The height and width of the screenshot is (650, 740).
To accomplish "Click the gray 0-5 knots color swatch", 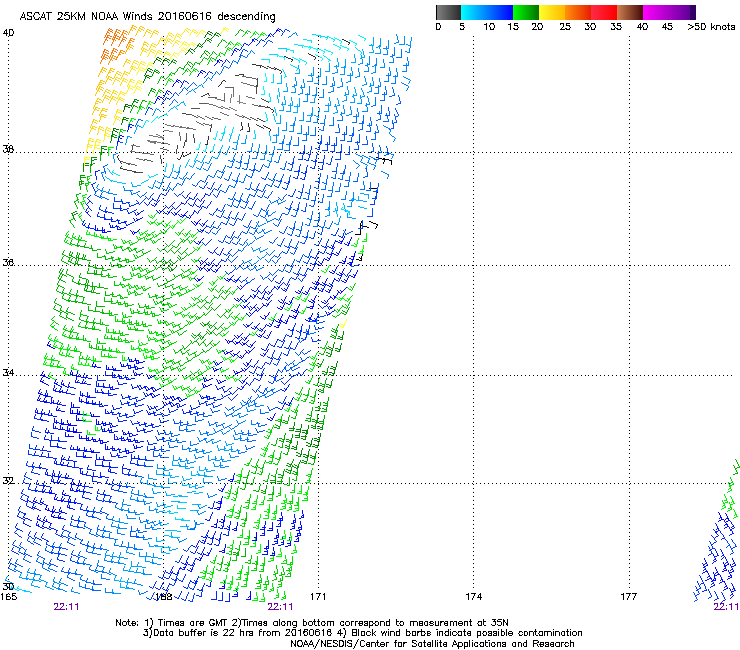I will click(448, 12).
